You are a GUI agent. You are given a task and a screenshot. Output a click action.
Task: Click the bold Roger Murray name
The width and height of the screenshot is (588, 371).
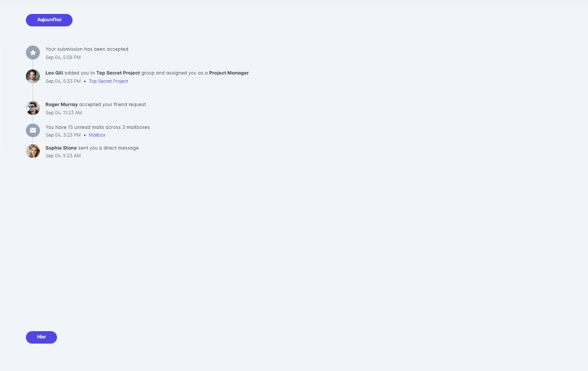pos(62,105)
